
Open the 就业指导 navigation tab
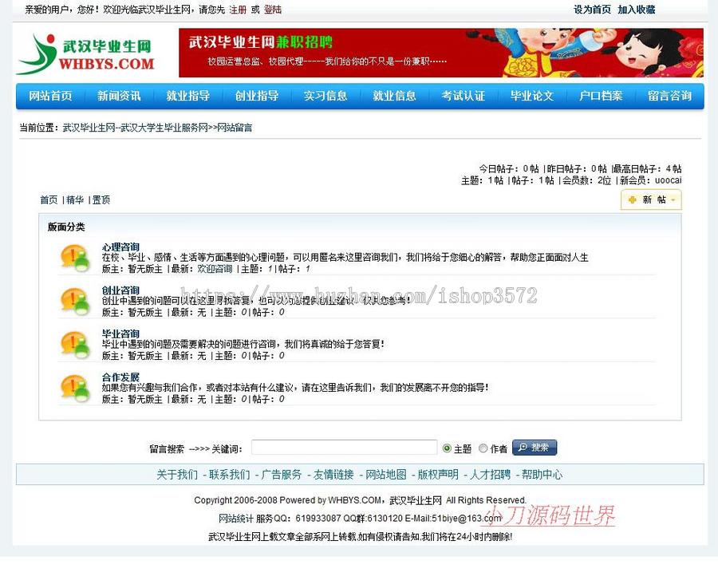coord(187,96)
